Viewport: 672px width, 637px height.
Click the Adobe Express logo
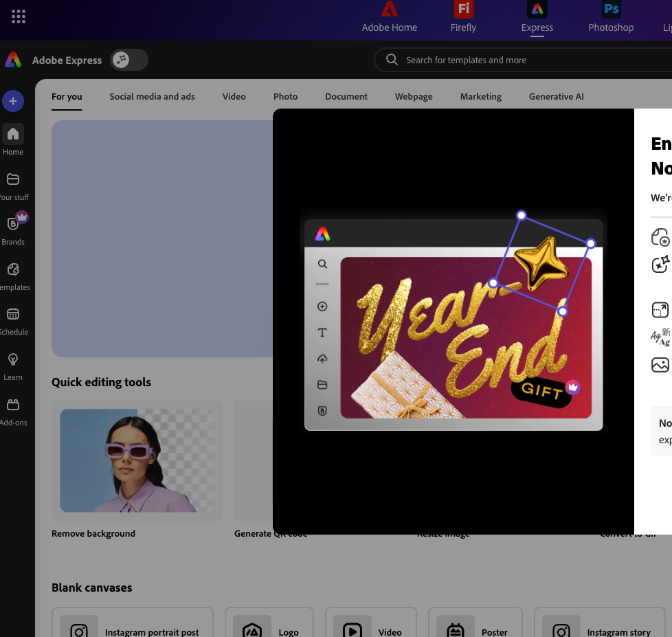pyautogui.click(x=13, y=60)
